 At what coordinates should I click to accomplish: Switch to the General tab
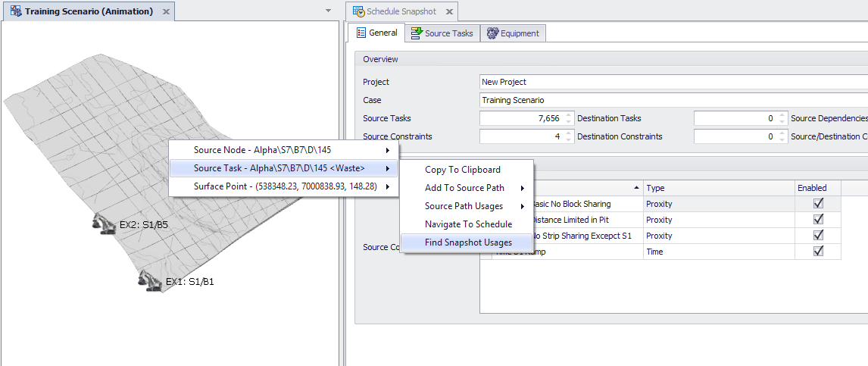(376, 33)
